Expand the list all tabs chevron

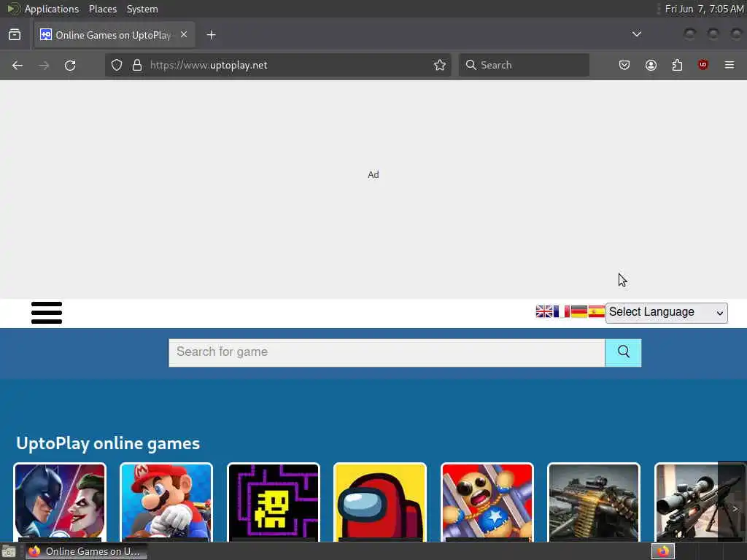coord(636,34)
